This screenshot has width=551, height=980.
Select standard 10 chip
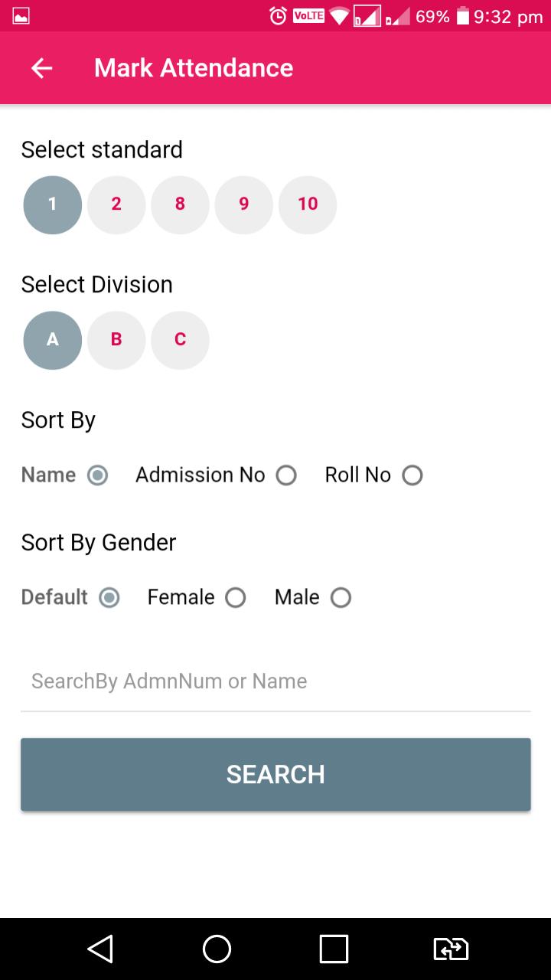coord(308,204)
